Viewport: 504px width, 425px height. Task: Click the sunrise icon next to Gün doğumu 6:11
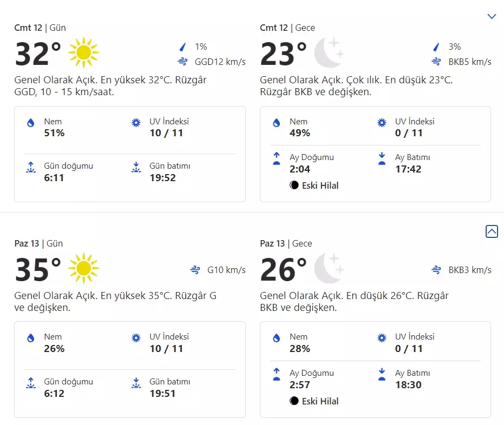[x=31, y=167]
